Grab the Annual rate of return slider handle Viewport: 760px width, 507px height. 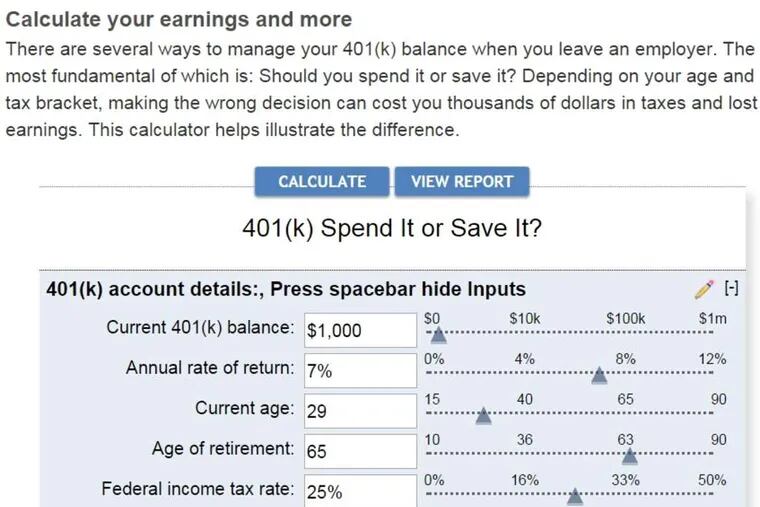[598, 376]
